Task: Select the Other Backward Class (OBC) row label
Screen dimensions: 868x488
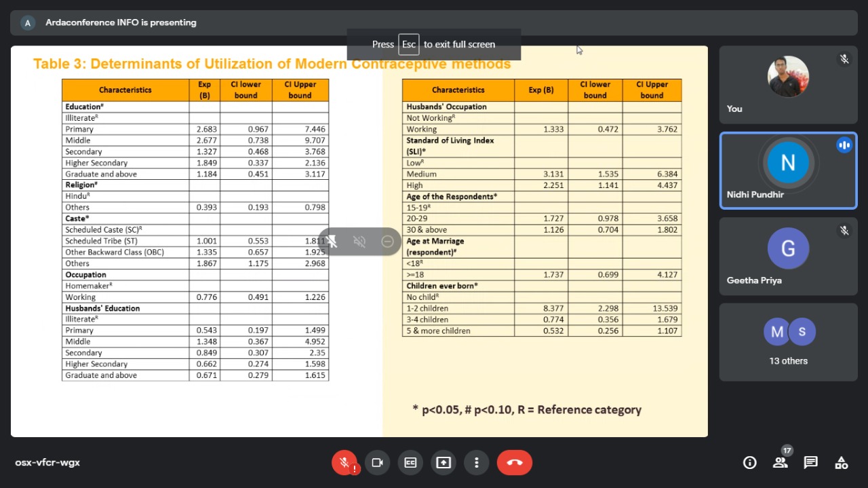Action: [x=115, y=252]
